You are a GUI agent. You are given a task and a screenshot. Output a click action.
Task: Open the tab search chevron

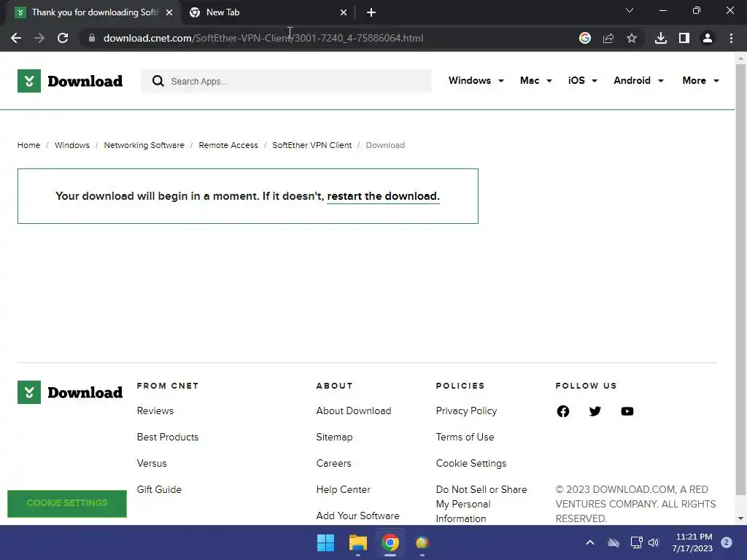click(630, 10)
